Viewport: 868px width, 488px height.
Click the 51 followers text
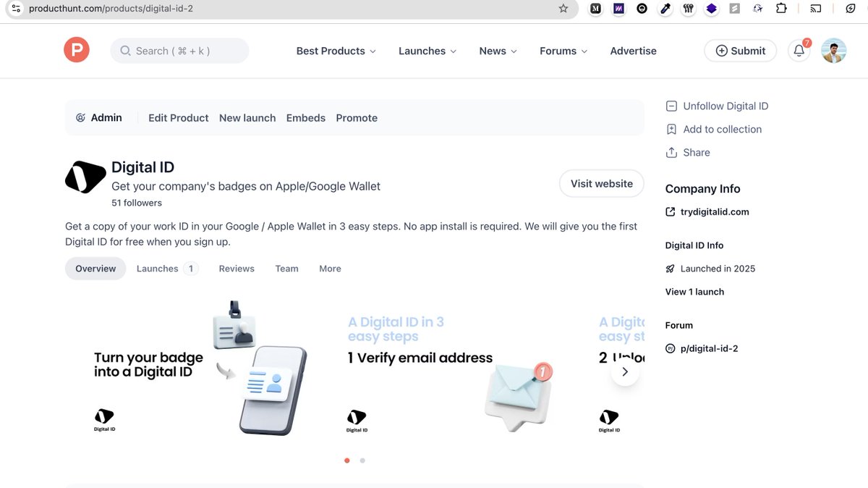(137, 203)
